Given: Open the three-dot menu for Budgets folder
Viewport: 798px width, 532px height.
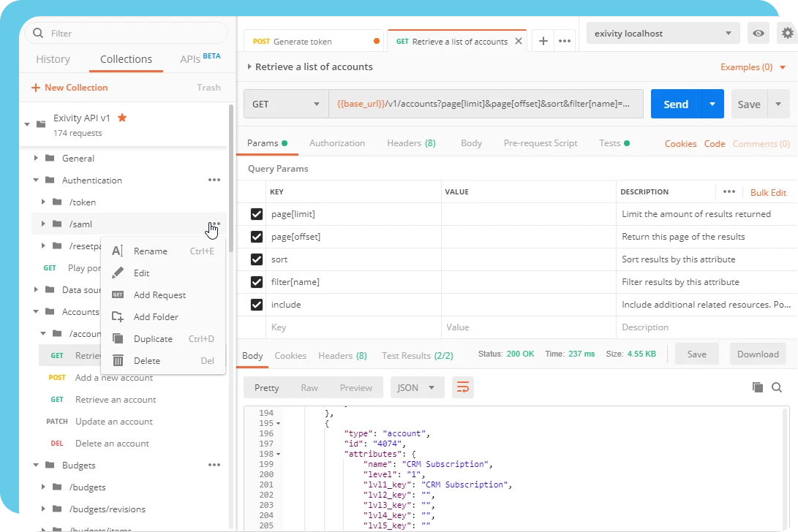Looking at the screenshot, I should pyautogui.click(x=214, y=464).
